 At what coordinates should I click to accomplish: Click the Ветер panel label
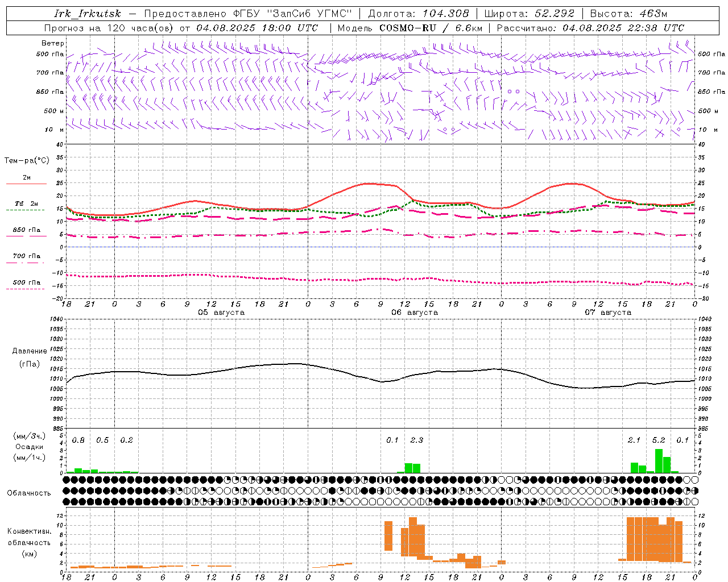(53, 43)
